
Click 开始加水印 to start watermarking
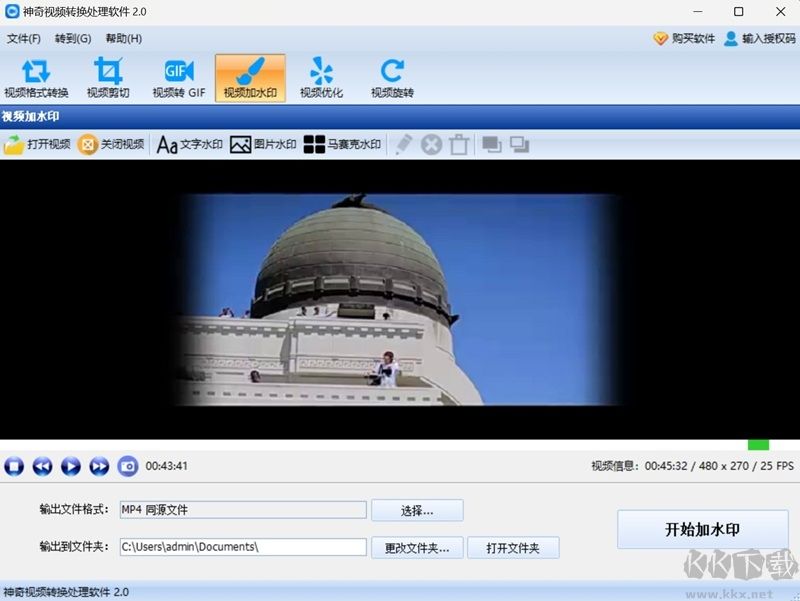[703, 529]
